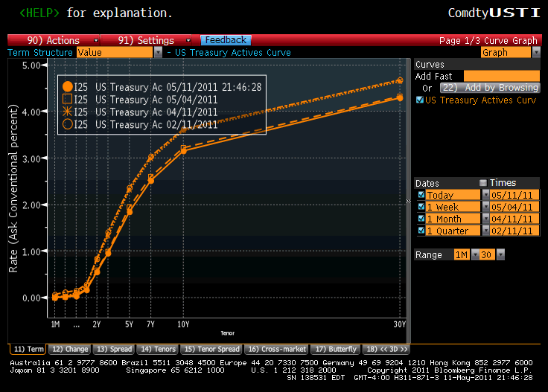Click the 2Y tenor axis label
The image size is (548, 392).
97,324
